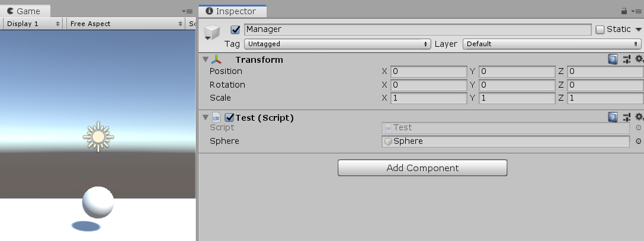Screen dimensions: 644x241
Task: Open Transform component gear settings menu
Action: click(x=639, y=59)
